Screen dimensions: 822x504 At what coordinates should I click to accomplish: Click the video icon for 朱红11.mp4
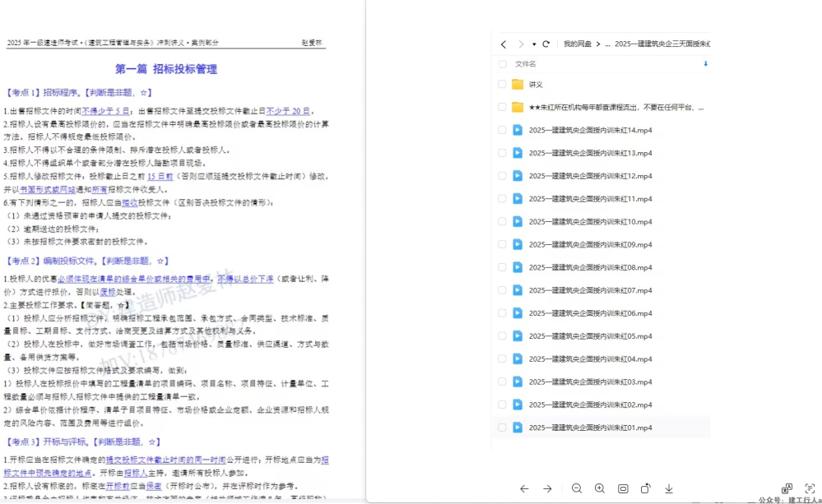click(518, 199)
